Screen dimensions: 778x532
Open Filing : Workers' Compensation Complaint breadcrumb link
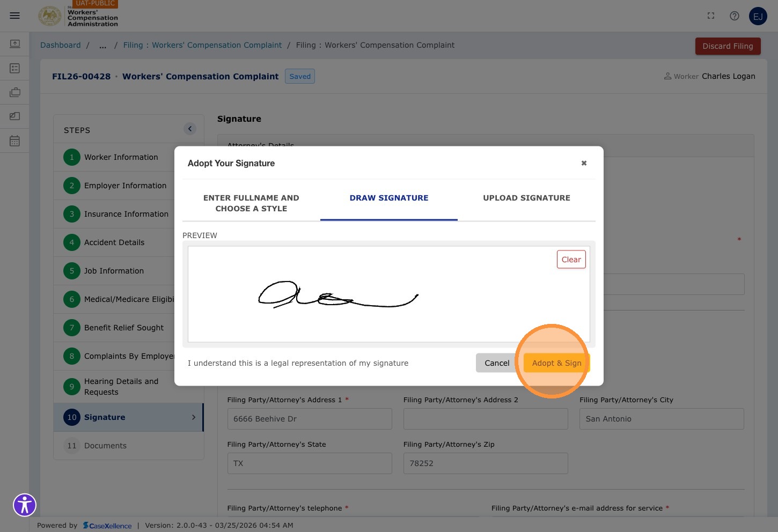click(x=202, y=45)
